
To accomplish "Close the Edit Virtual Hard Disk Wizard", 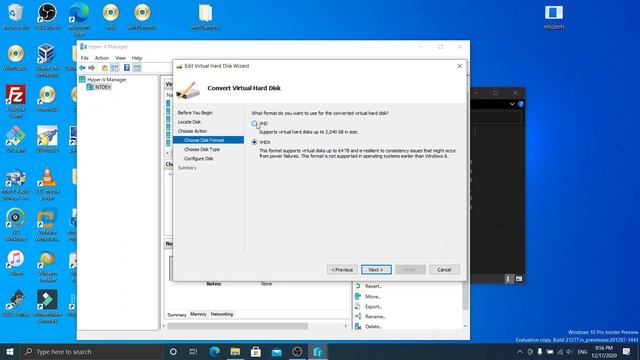I will tap(459, 66).
